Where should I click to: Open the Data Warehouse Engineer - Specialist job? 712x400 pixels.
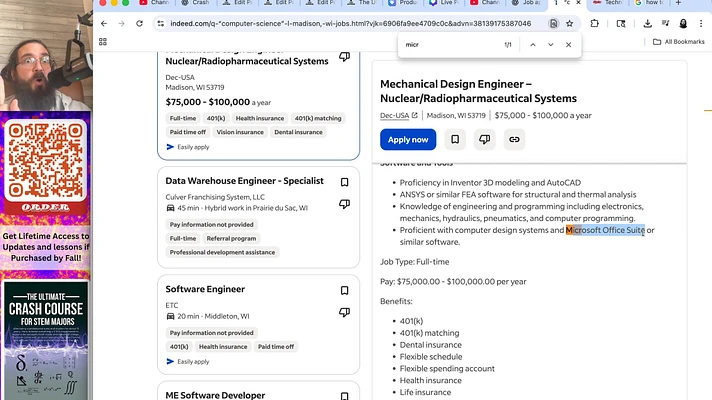(244, 181)
